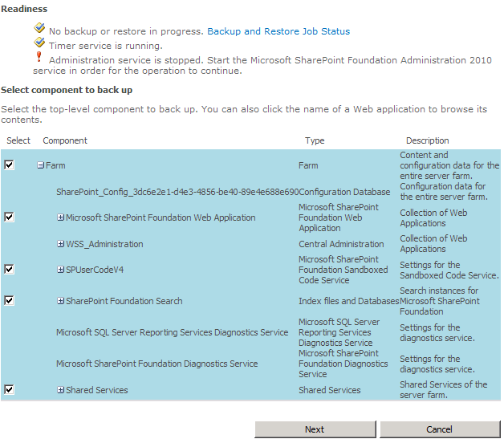This screenshot has width=504, height=439.
Task: Click the Cancel button
Action: click(x=440, y=429)
